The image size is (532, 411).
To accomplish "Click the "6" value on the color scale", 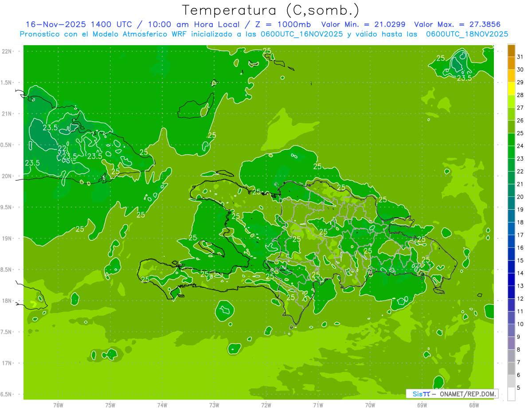I will point(519,375).
